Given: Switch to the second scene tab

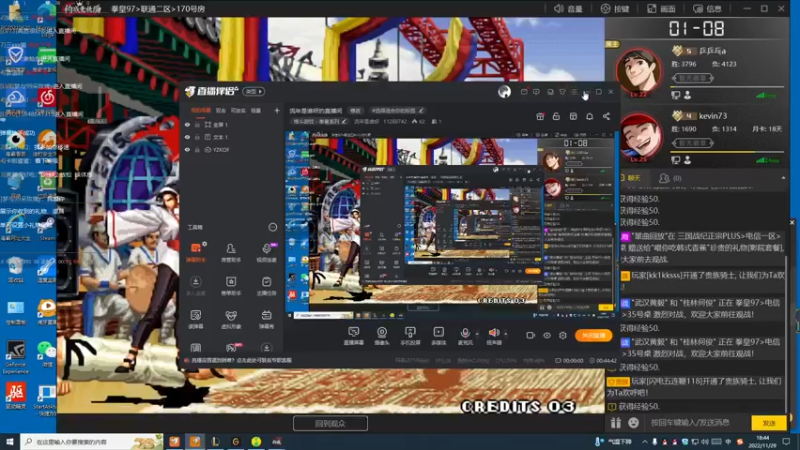Looking at the screenshot, I should click(220, 110).
